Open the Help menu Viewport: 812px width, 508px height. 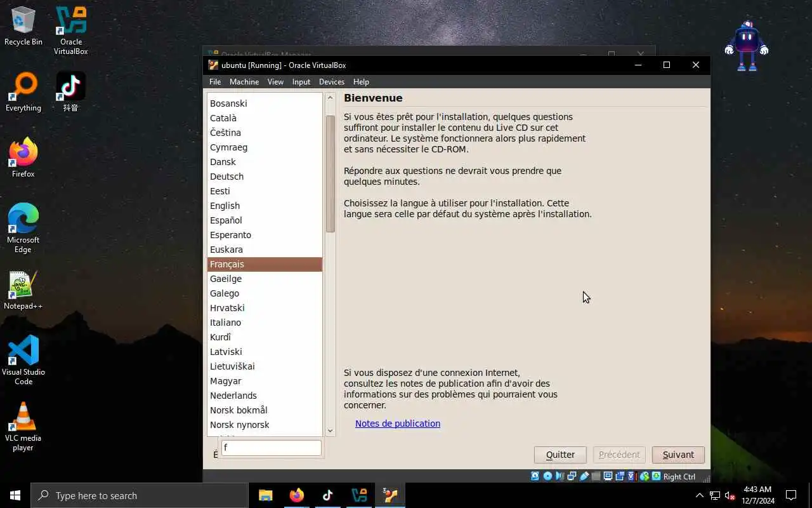pyautogui.click(x=361, y=82)
